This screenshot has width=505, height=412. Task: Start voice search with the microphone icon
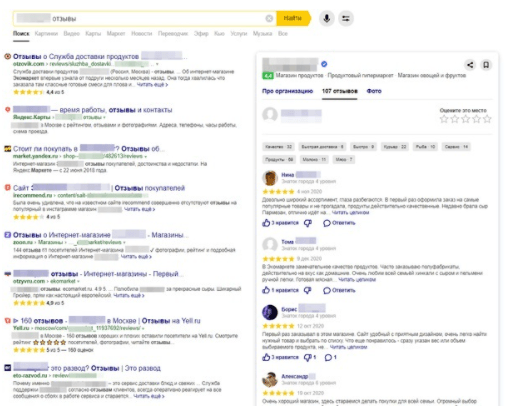(327, 18)
